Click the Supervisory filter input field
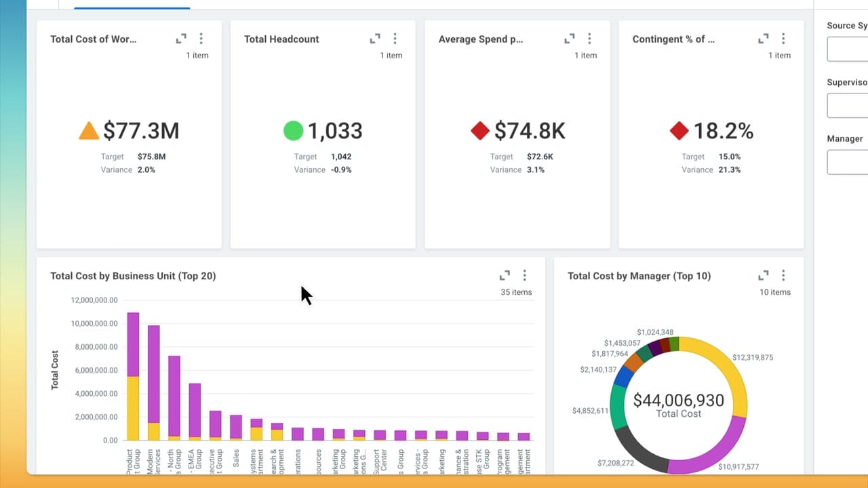The width and height of the screenshot is (868, 488). (x=848, y=105)
